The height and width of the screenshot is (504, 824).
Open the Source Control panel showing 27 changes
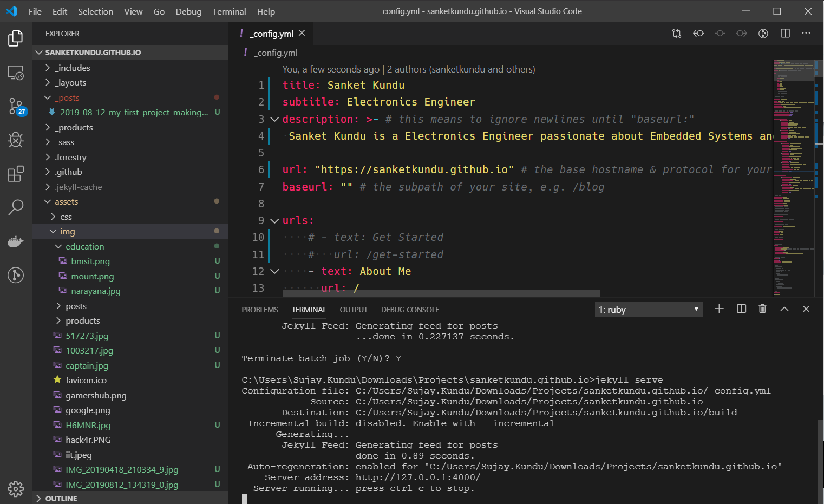point(16,107)
